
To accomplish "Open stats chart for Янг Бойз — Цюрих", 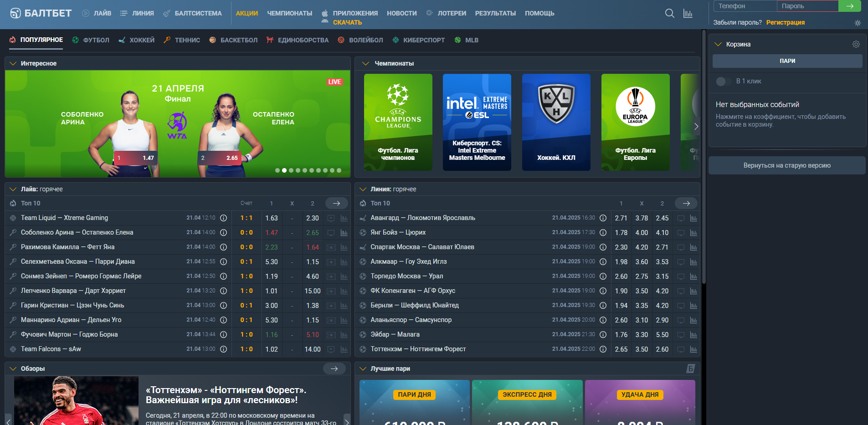I will (693, 233).
